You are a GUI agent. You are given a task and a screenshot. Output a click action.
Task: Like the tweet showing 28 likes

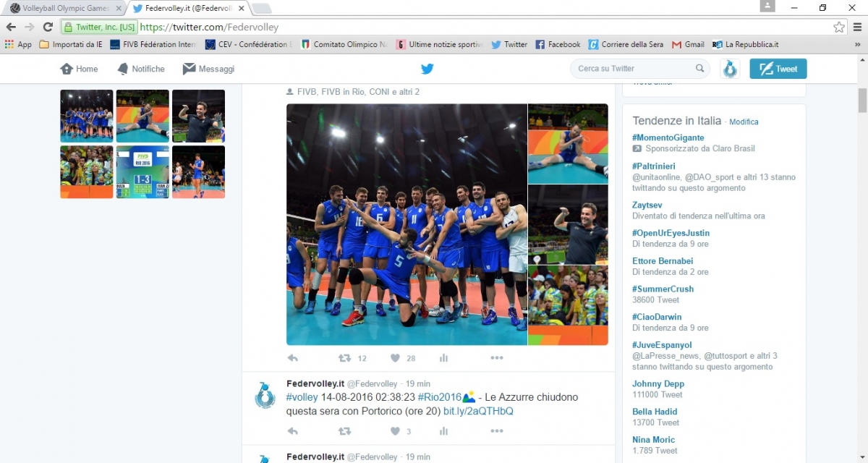[395, 358]
